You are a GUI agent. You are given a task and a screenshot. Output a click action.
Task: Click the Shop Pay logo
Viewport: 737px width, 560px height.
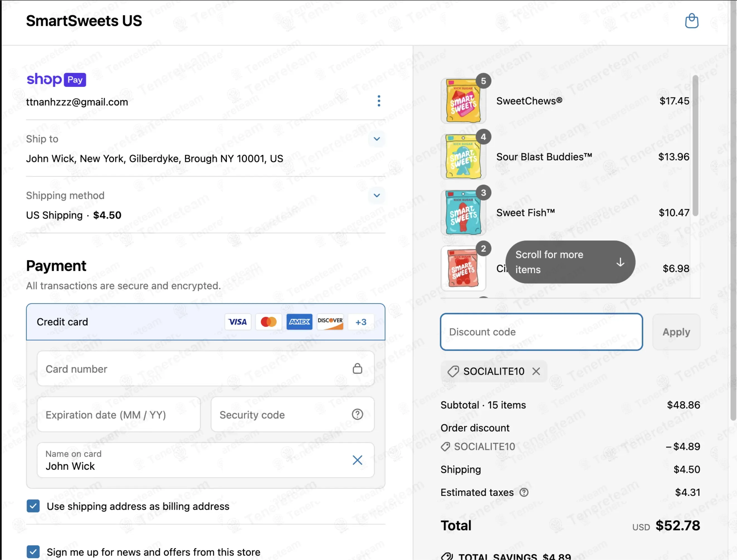56,80
